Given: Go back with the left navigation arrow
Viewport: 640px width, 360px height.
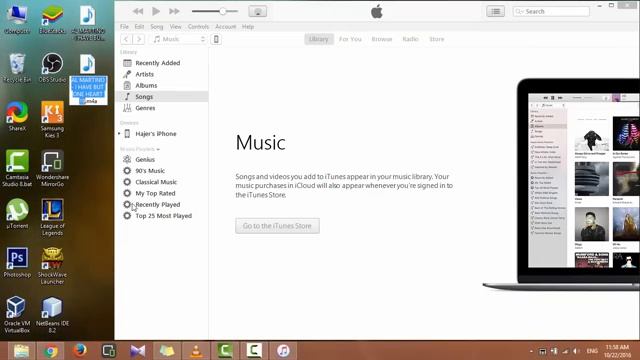Looking at the screenshot, I should coord(126,39).
